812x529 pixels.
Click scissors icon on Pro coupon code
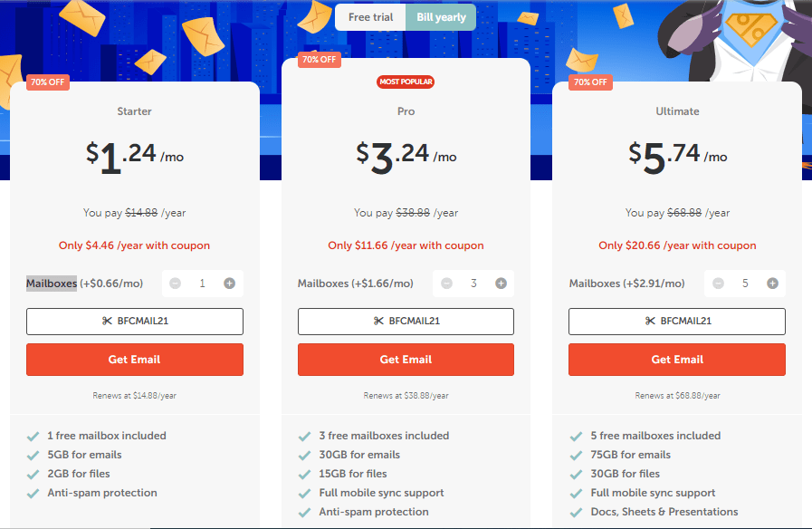[x=378, y=321]
